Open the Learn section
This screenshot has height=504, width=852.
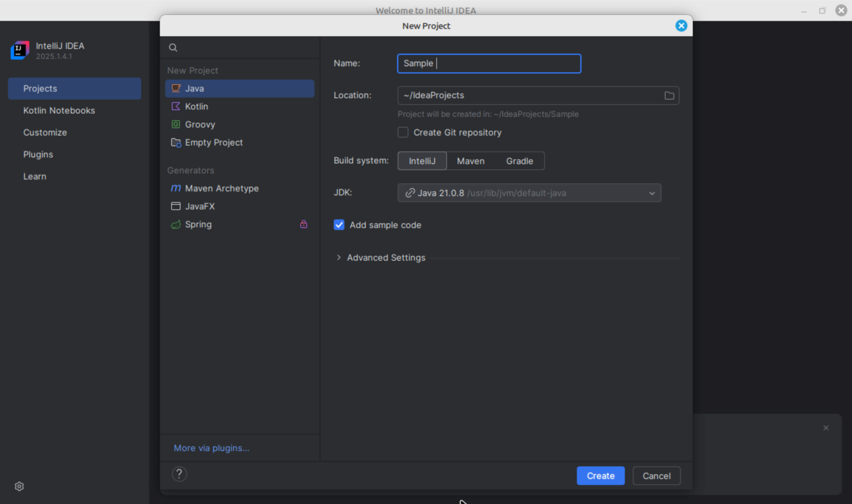tap(35, 176)
